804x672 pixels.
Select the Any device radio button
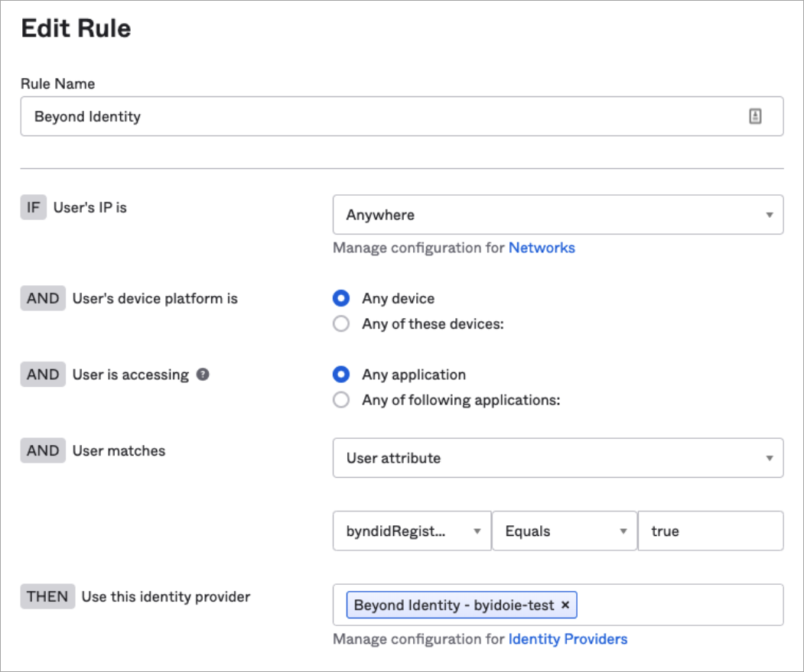point(341,298)
